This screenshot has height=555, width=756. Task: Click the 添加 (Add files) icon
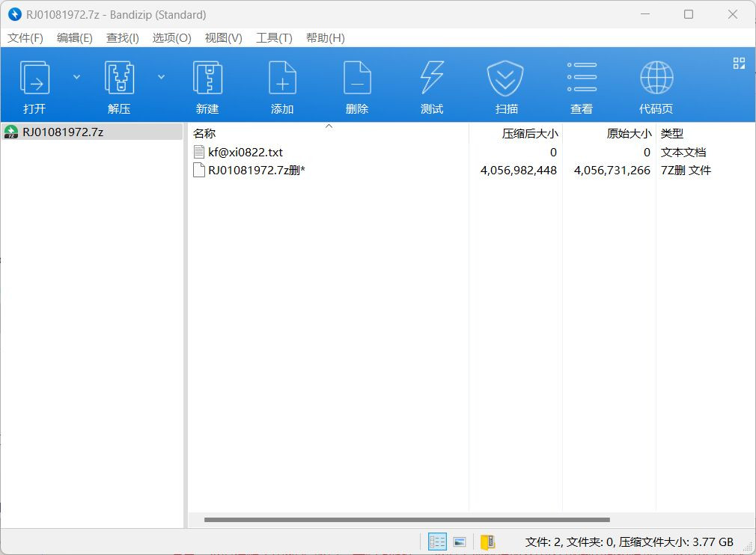coord(282,78)
